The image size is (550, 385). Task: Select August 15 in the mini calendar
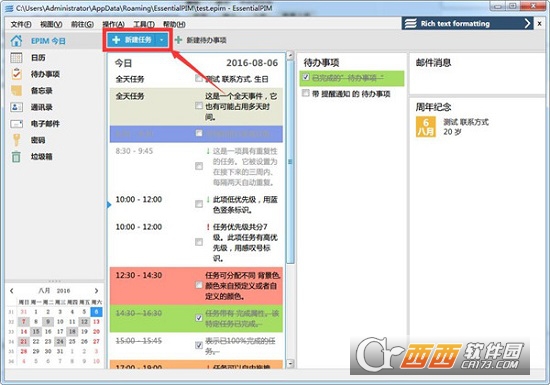36,331
